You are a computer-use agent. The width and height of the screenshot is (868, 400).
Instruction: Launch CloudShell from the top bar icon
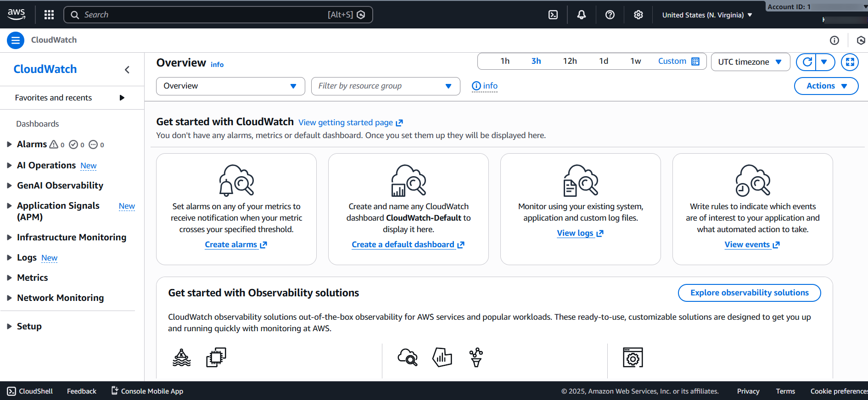(553, 15)
